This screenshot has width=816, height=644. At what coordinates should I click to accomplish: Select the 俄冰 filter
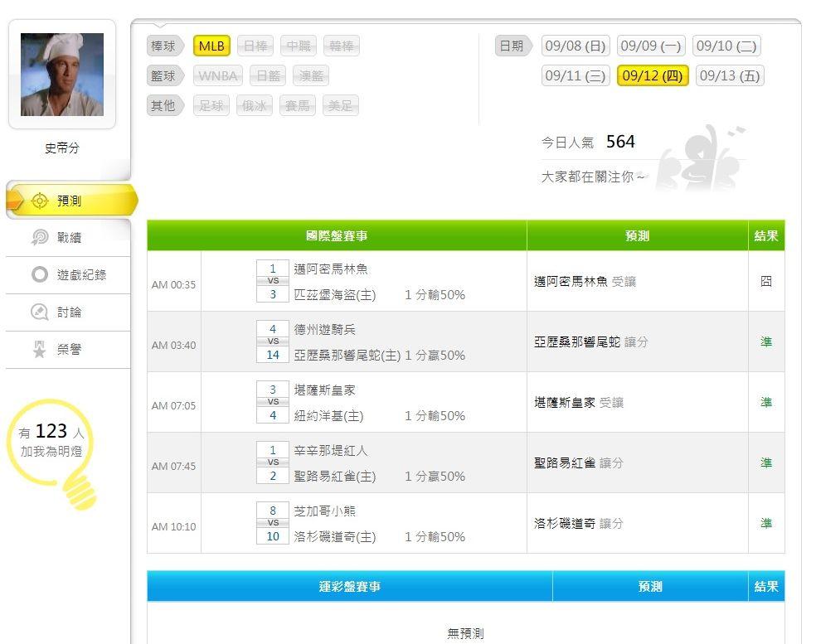click(x=255, y=105)
